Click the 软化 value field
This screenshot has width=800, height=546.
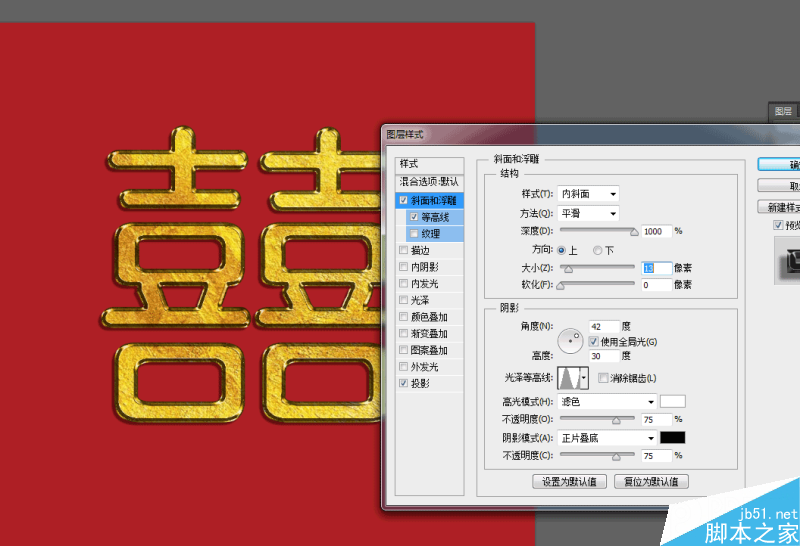(x=657, y=285)
